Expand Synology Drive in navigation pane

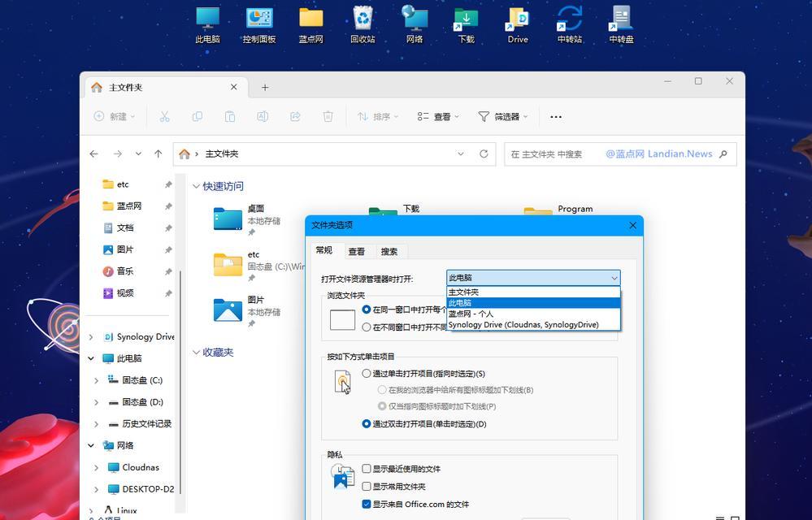91,337
